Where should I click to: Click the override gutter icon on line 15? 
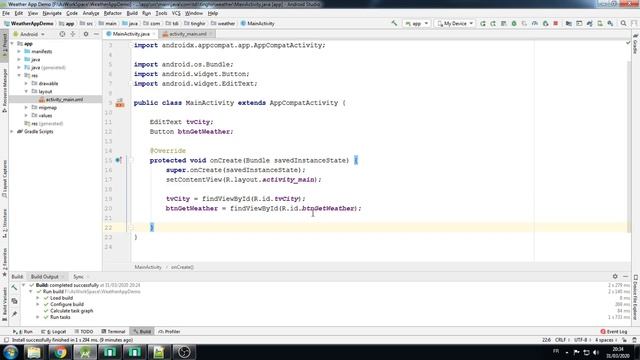click(118, 160)
